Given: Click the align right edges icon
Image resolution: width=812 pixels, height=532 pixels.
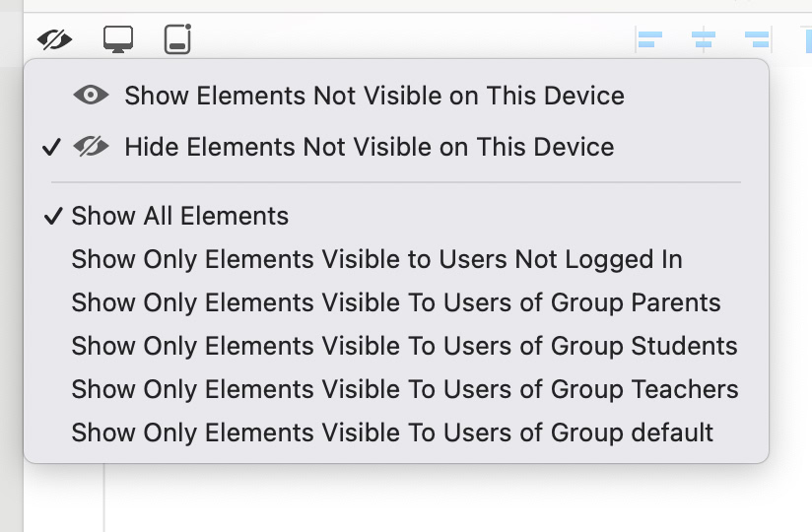Looking at the screenshot, I should tap(756, 39).
